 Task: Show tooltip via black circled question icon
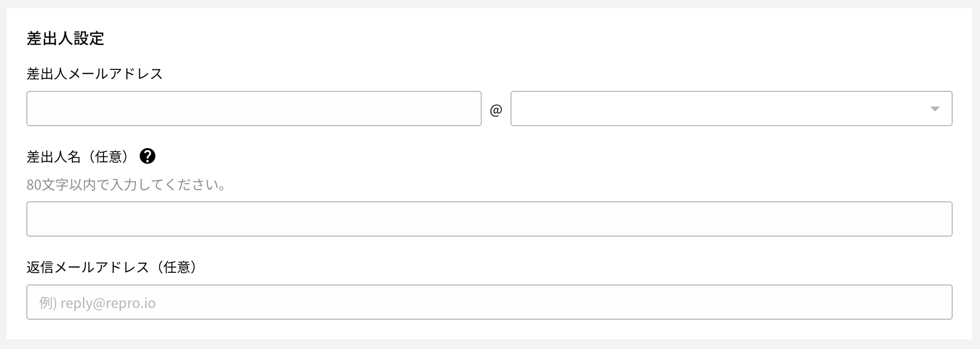coord(148,156)
